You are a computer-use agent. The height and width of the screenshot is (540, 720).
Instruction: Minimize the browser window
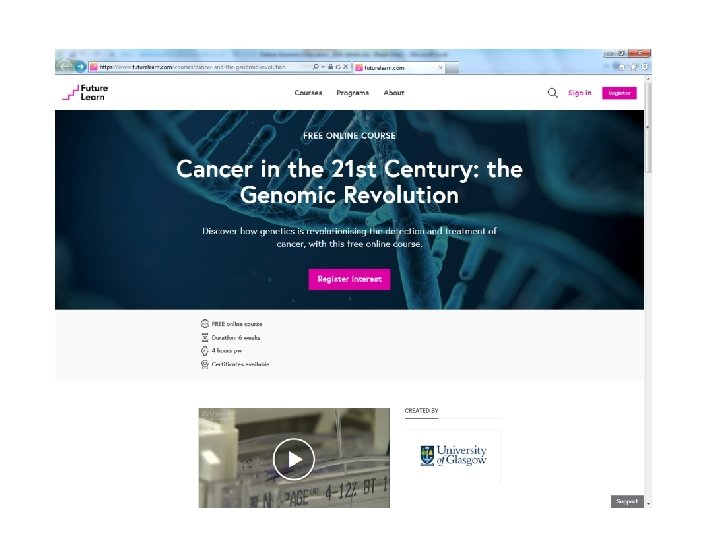[x=609, y=54]
